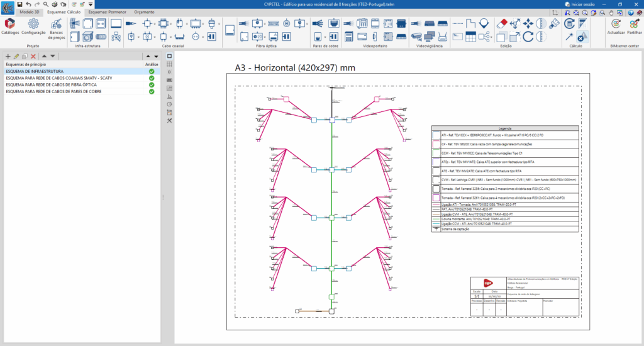Add a new scheme with the plus icon
Viewport: 644px width, 346px height.
(8, 57)
